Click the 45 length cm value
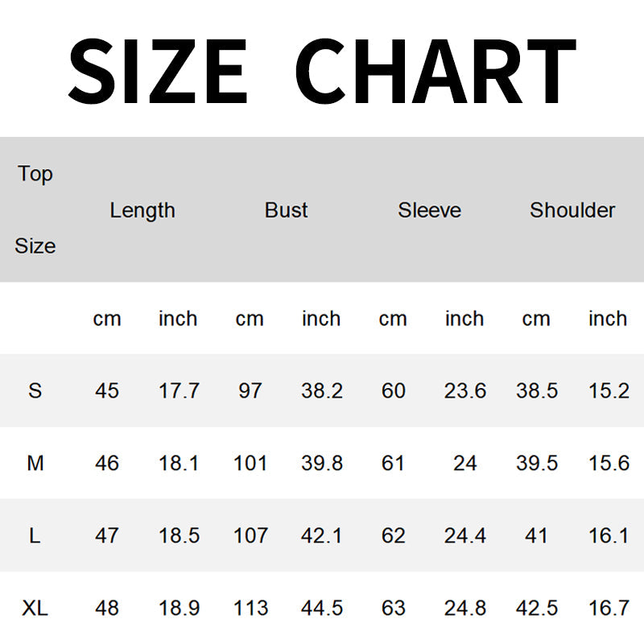The height and width of the screenshot is (644, 644). tap(107, 391)
